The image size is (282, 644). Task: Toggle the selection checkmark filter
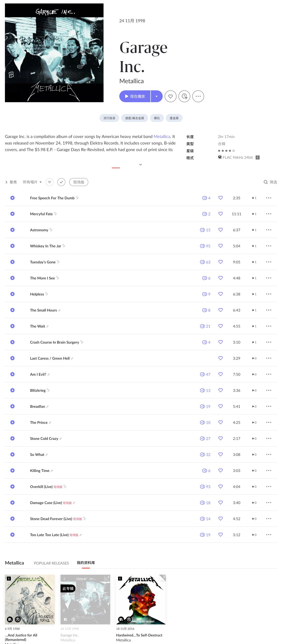click(x=61, y=182)
